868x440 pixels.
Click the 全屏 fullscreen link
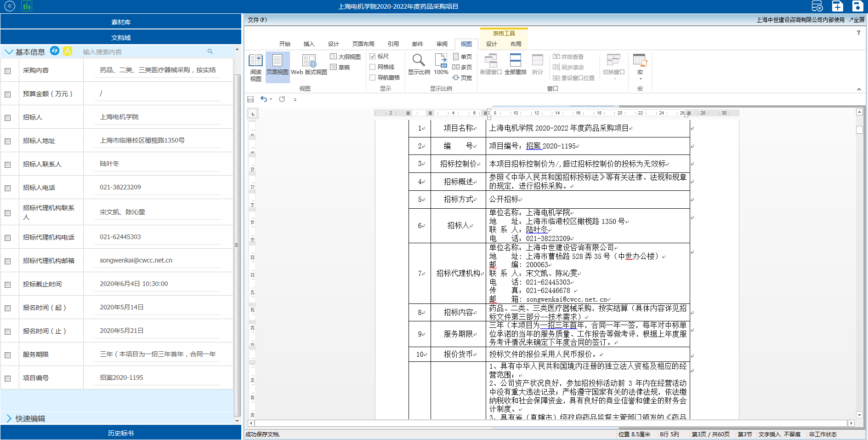857,20
